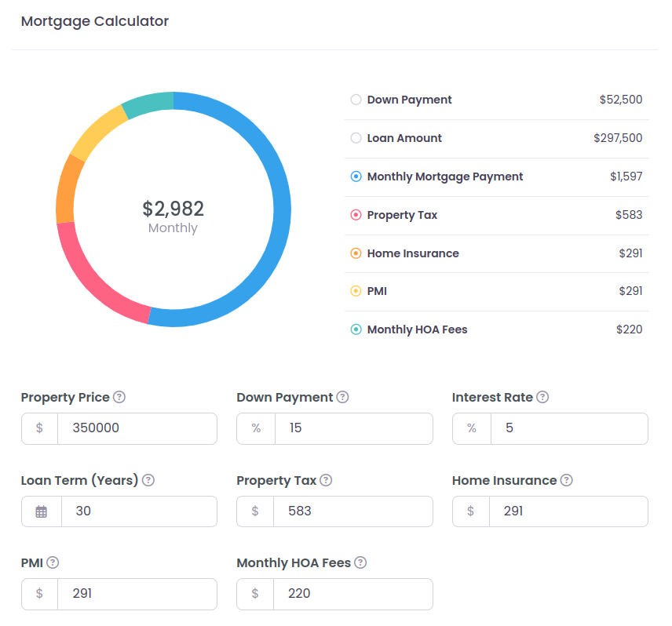Click the Mortgage Calculator heading
Viewport: 672px width, 626px height.
95,21
